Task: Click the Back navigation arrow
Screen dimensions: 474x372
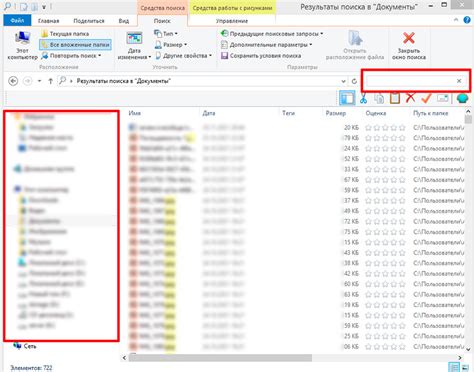Action: click(13, 81)
